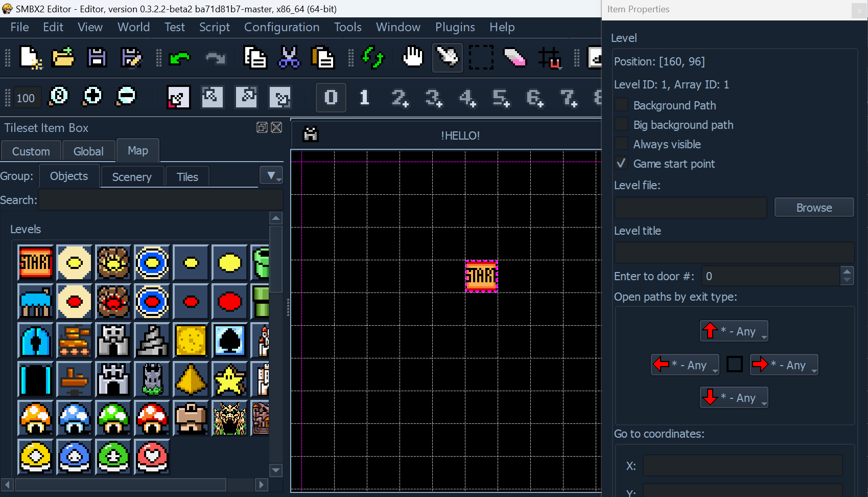The image size is (868, 497).
Task: Open the up arrow exit type dropdown
Action: [x=734, y=331]
